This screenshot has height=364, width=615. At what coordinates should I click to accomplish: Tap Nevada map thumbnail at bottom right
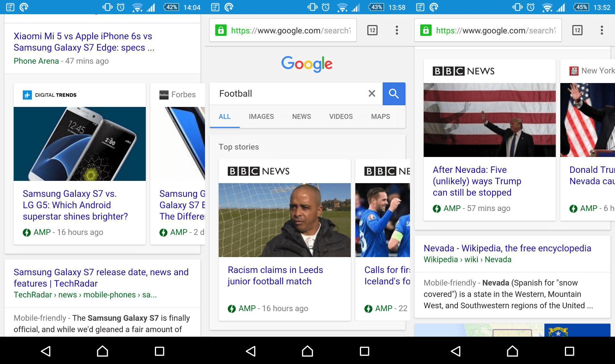tap(479, 330)
